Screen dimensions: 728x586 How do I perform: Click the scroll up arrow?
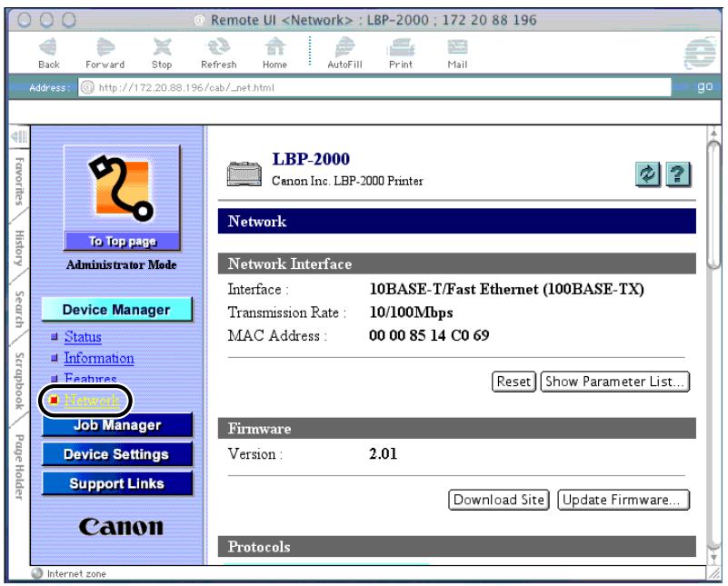click(714, 134)
